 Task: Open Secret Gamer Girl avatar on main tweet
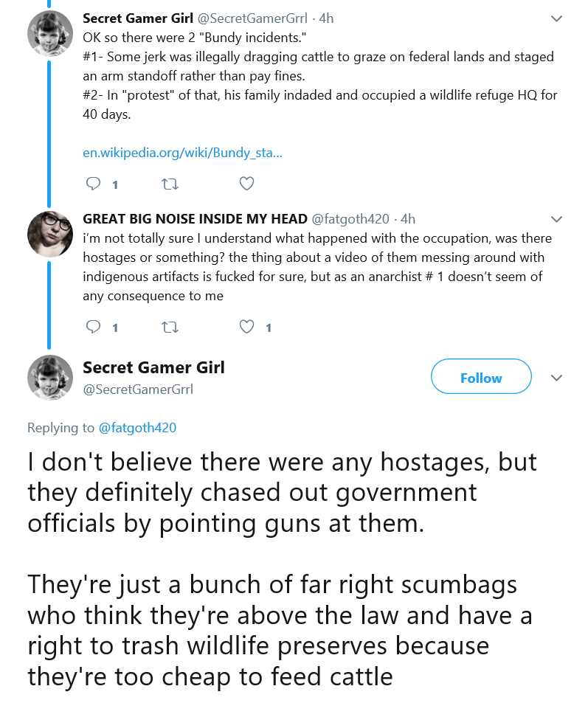coord(49,378)
